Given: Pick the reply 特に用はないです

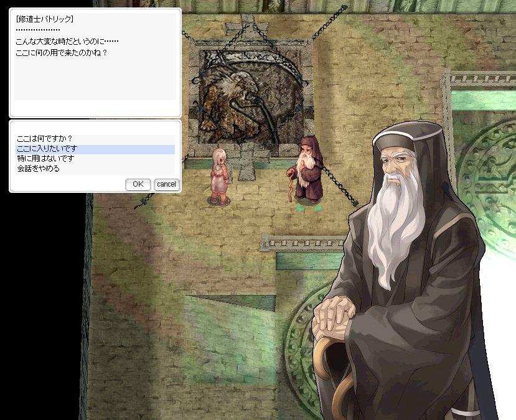Looking at the screenshot, I should point(95,159).
